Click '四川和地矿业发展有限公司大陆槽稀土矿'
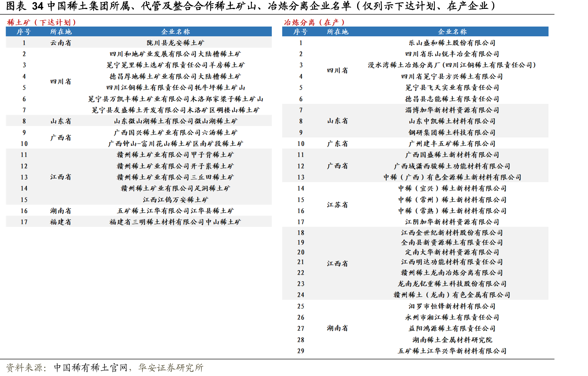Viewport: 588px width, 376px height. pos(175,54)
